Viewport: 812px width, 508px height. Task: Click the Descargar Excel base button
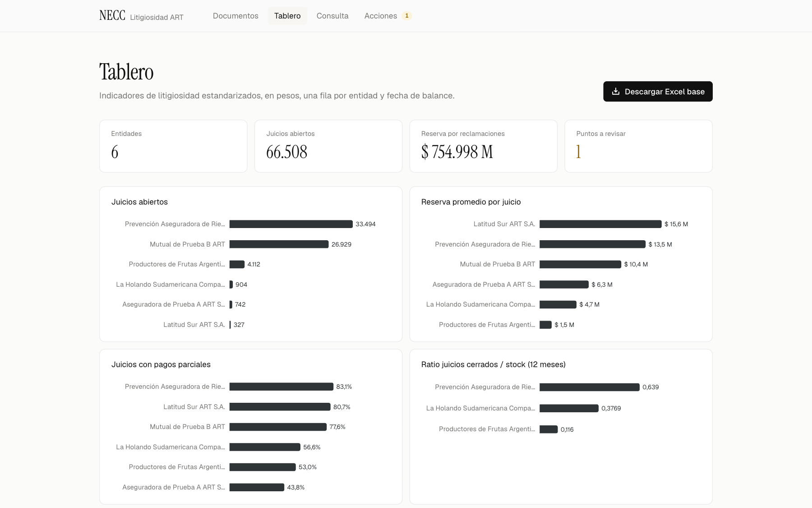[x=658, y=91]
